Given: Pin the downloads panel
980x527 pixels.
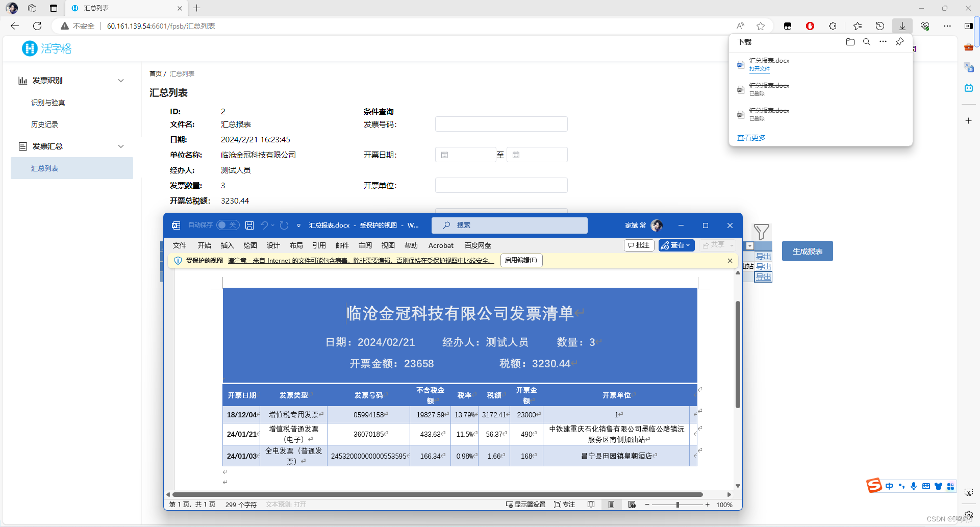Looking at the screenshot, I should [900, 42].
